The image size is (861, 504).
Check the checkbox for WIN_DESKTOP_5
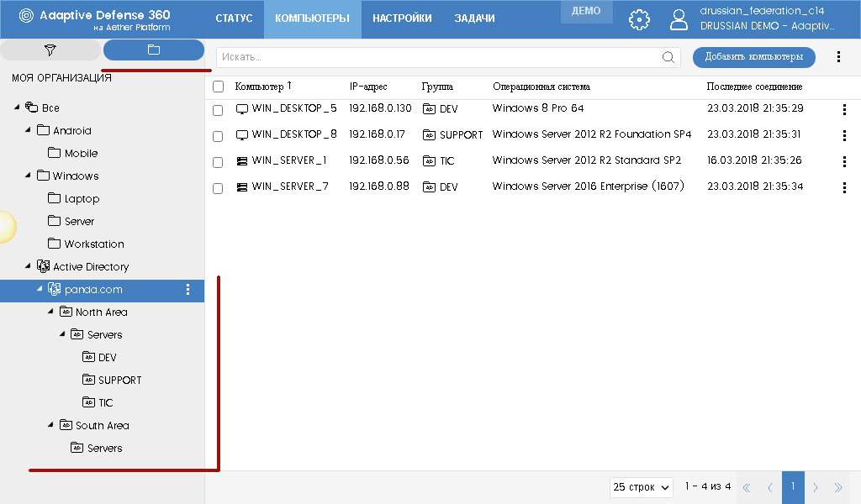(218, 109)
